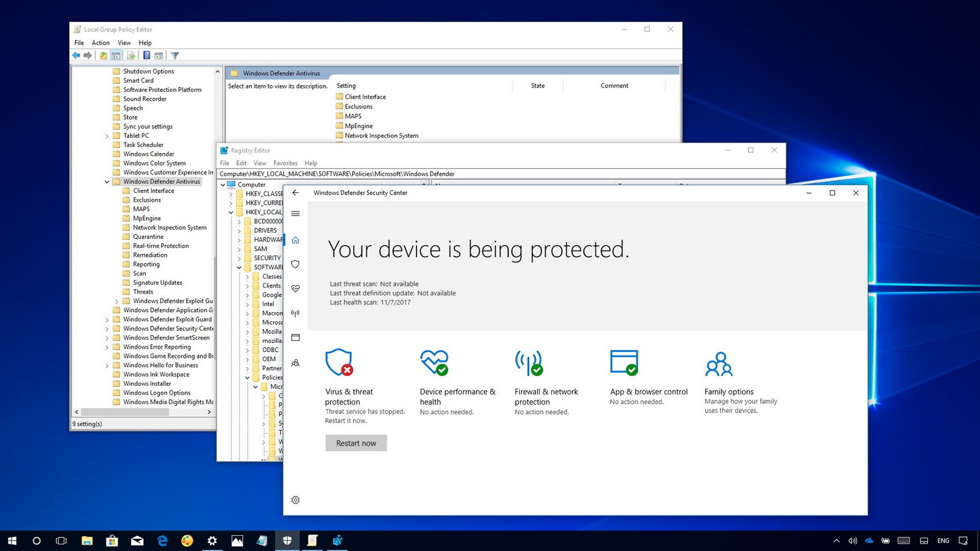Click the back arrow in Group Policy toolbar
Screen dimensions: 980x551
76,55
